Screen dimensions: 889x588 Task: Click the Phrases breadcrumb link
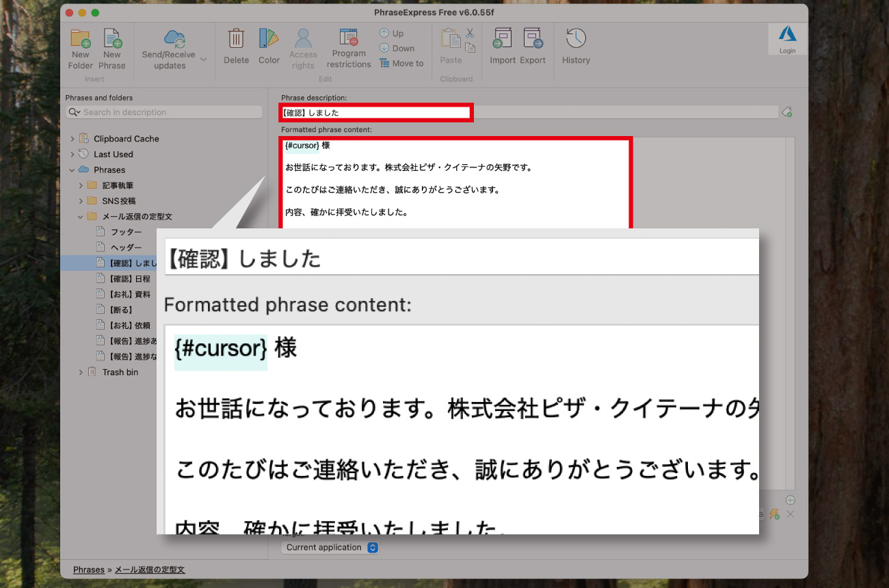[x=89, y=570]
